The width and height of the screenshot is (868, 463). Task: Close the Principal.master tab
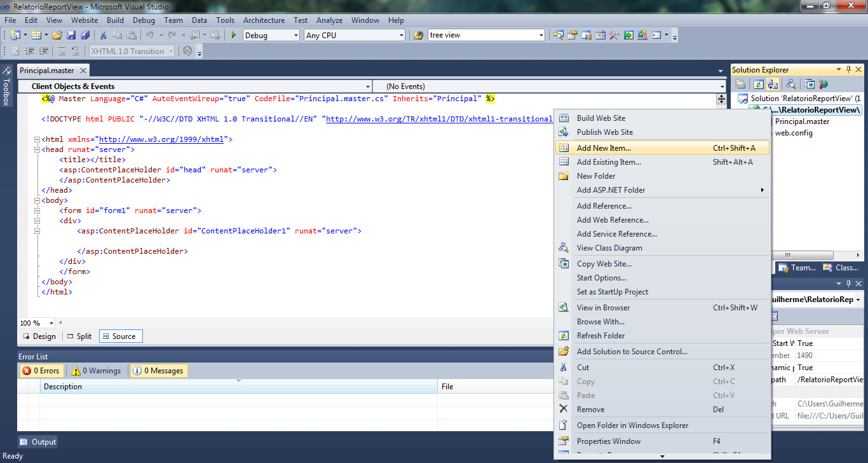tap(83, 71)
